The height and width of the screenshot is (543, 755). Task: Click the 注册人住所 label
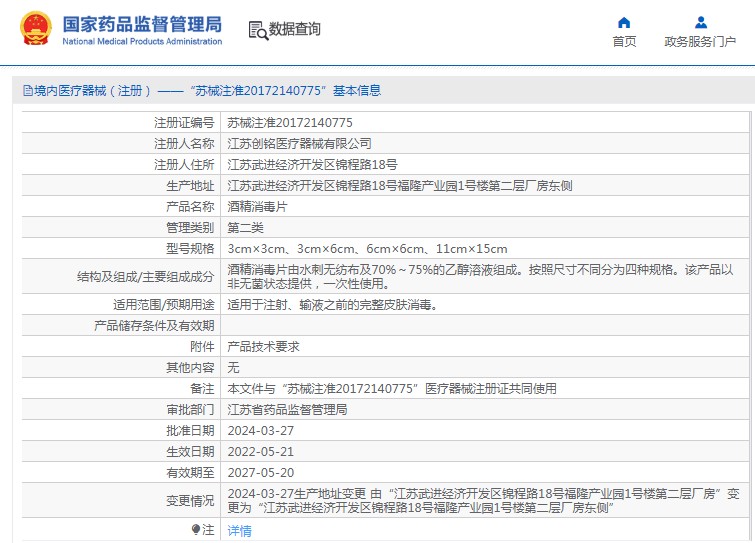point(184,165)
